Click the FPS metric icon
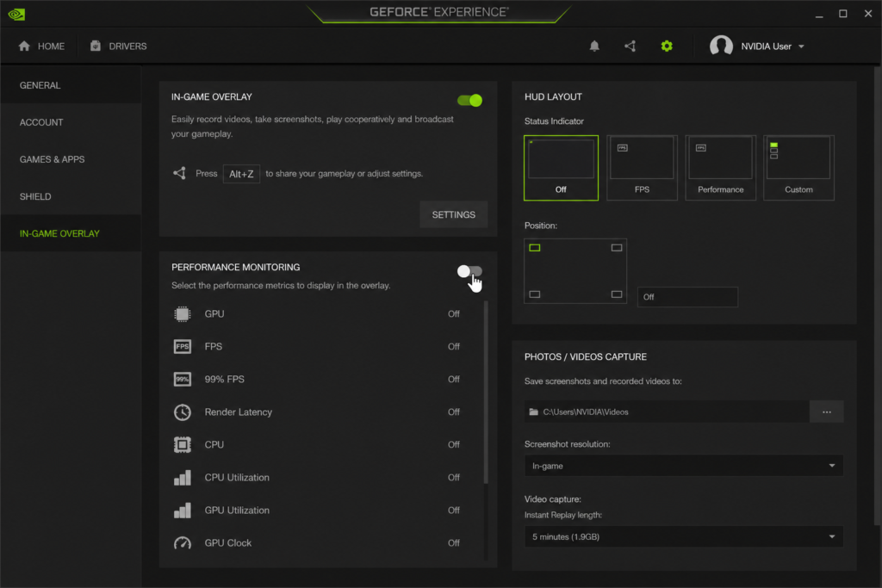Screen dimensions: 882x588 pos(183,346)
